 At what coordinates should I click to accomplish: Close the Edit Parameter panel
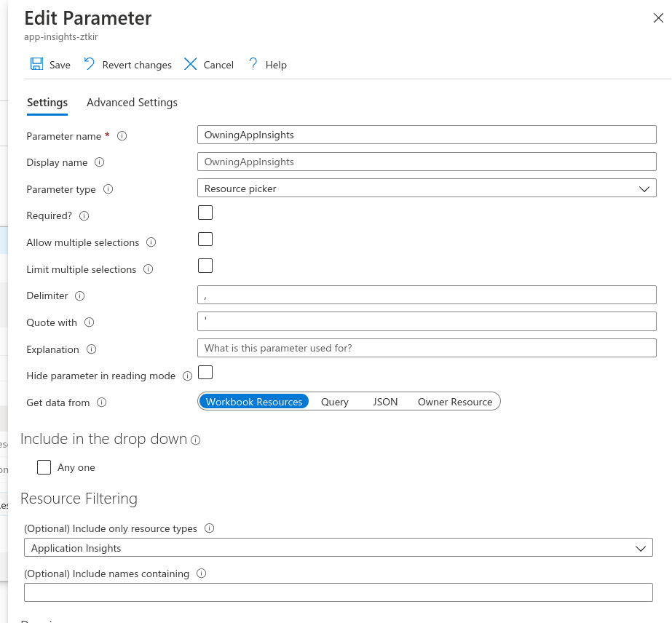click(658, 18)
